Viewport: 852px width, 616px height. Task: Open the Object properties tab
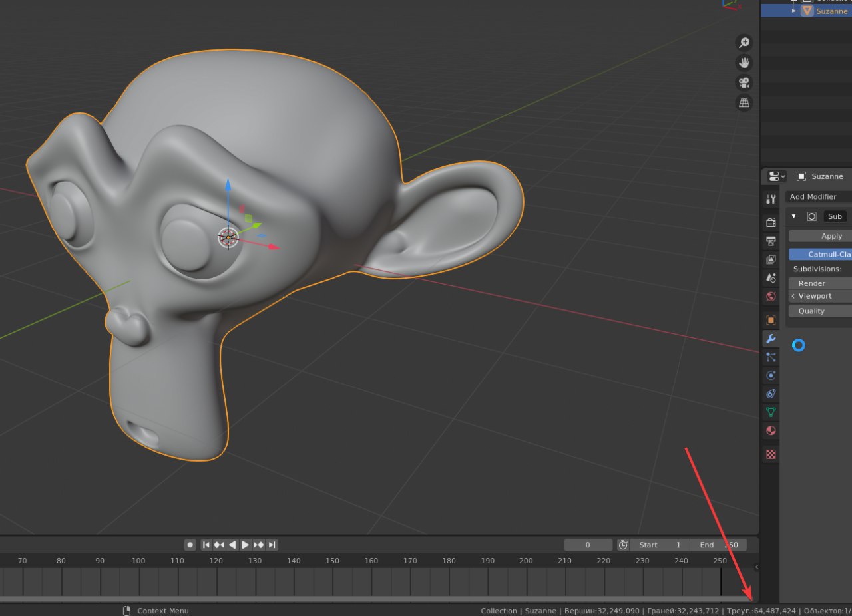[x=771, y=320]
